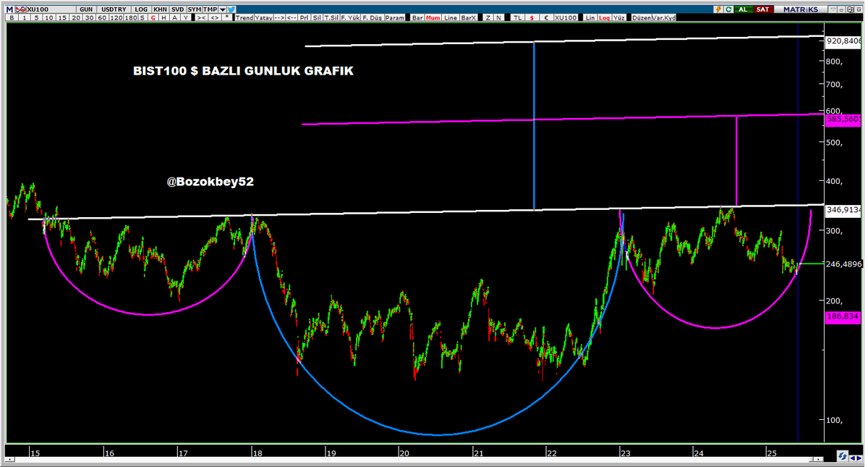
Task: Click the XU100 relative button in second row
Action: [x=566, y=17]
